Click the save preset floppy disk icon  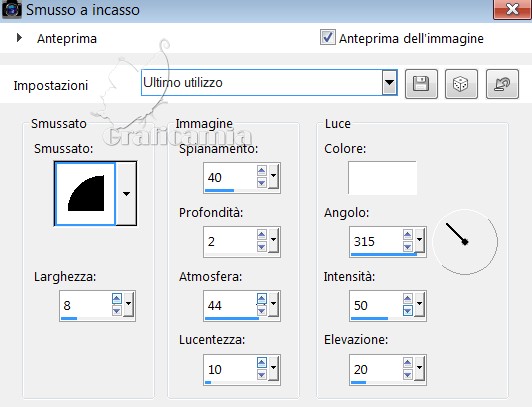pos(421,84)
